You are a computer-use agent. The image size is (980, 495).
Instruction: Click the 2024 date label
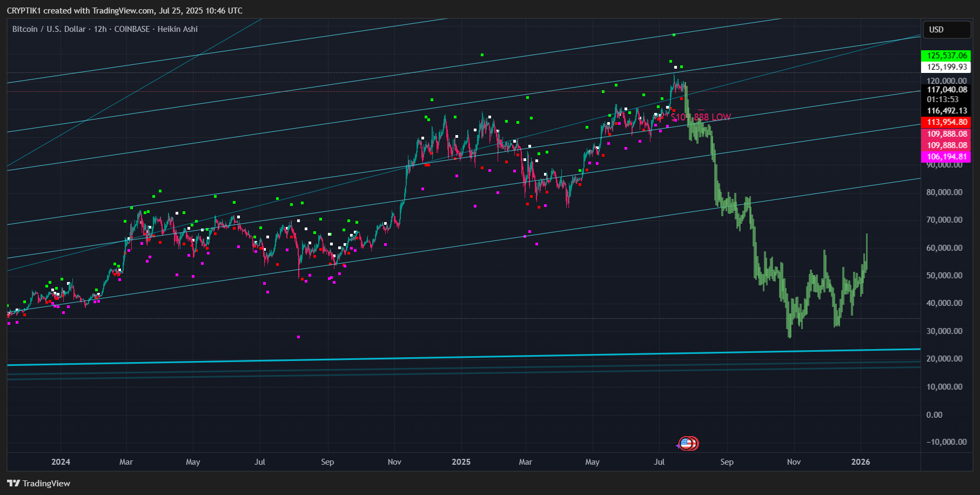point(61,461)
